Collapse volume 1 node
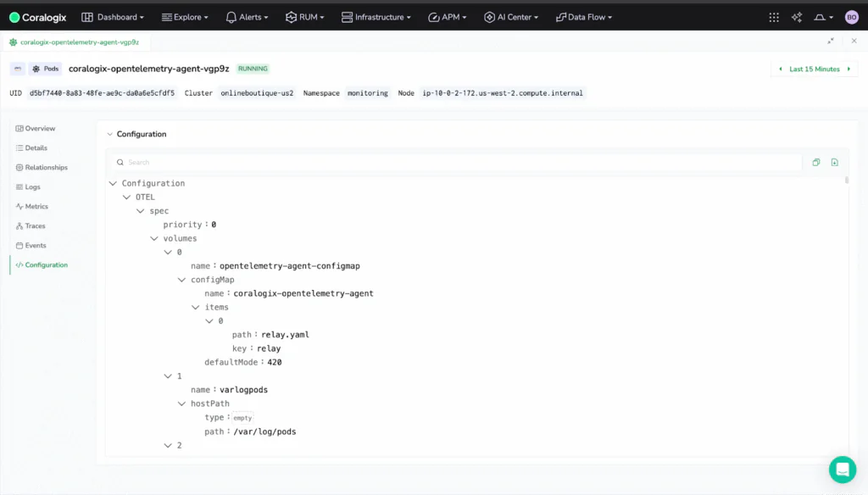Viewport: 868px width, 495px height. click(x=168, y=376)
